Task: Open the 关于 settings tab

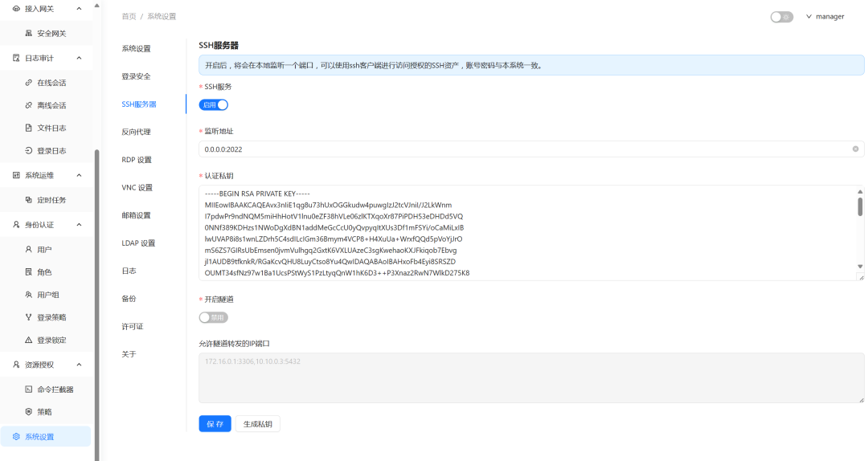Action: [129, 354]
